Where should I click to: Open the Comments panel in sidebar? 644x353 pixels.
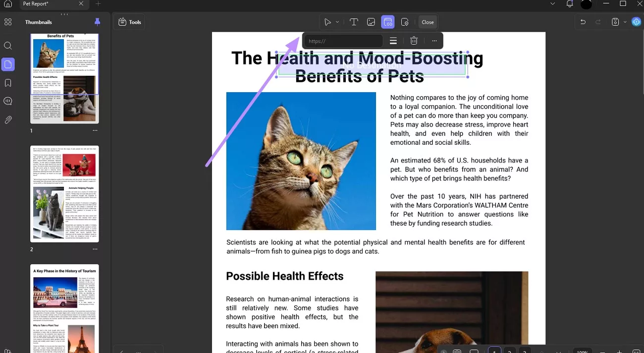click(8, 101)
